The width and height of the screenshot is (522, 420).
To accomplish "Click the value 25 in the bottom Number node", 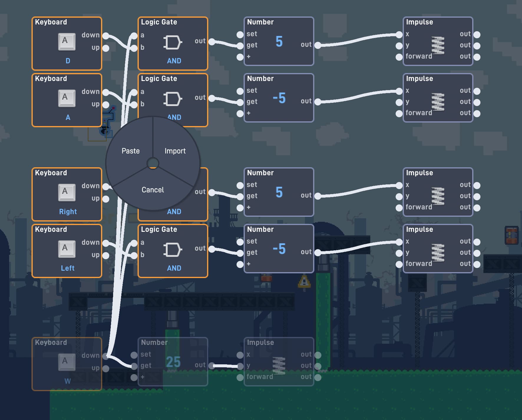I will point(173,362).
